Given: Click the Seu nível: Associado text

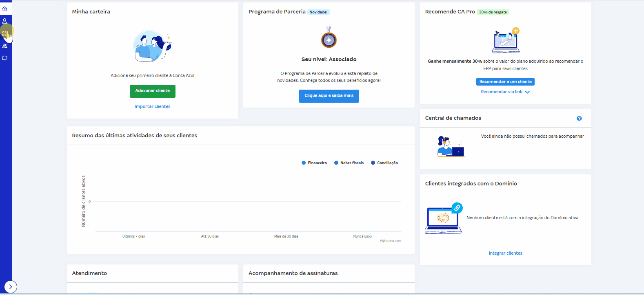Looking at the screenshot, I should (329, 59).
